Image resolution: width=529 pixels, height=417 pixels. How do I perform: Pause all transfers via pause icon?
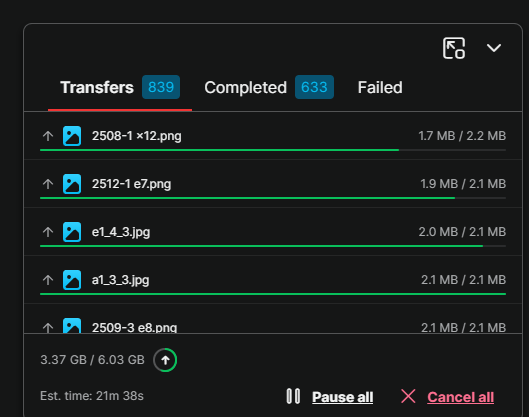(x=293, y=396)
